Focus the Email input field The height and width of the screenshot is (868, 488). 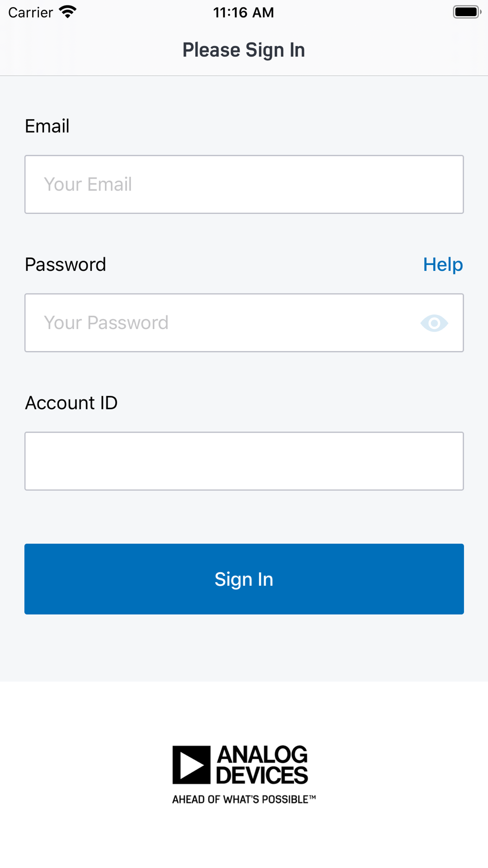(244, 185)
